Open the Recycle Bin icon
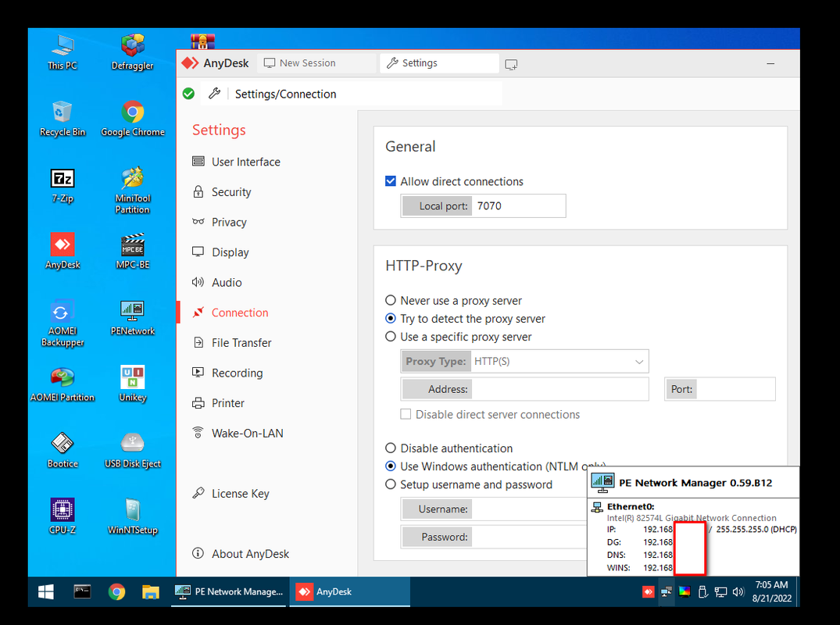The width and height of the screenshot is (840, 625). point(63,118)
